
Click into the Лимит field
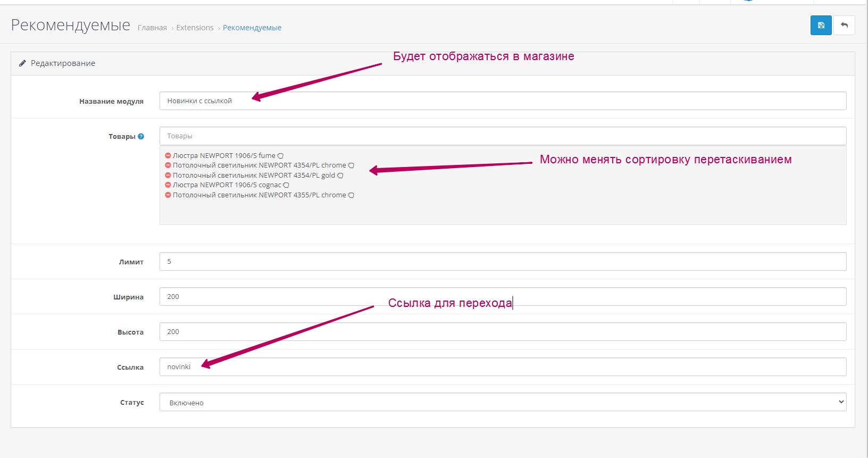click(503, 262)
